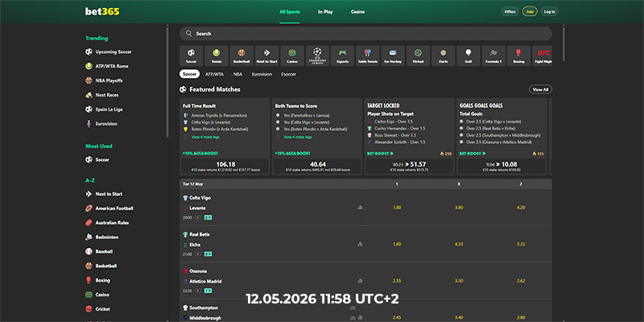Select Atletico Madrid win odds 2.62
This screenshot has height=322, width=644.
tap(521, 280)
